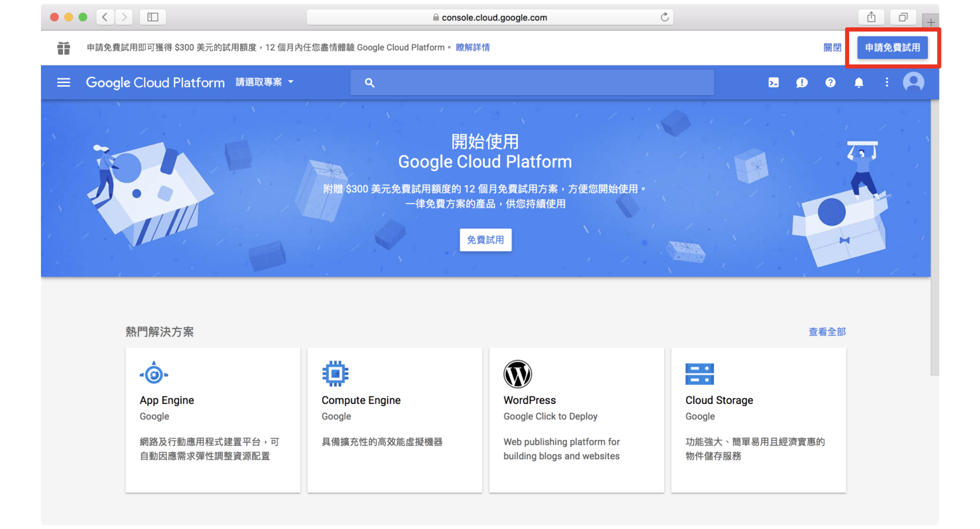Click the console.cloud.google.com address bar
980x529 pixels.
click(489, 17)
